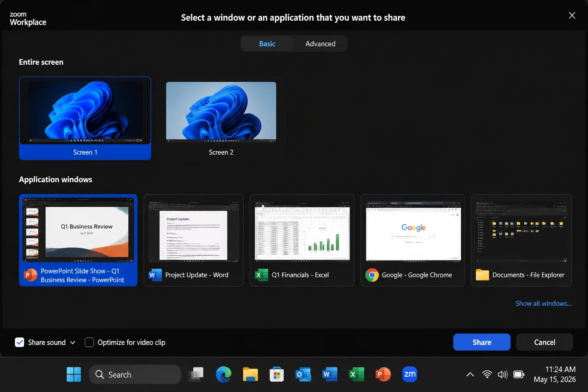Enable Optimize for video clip
This screenshot has width=588, height=392.
(89, 342)
